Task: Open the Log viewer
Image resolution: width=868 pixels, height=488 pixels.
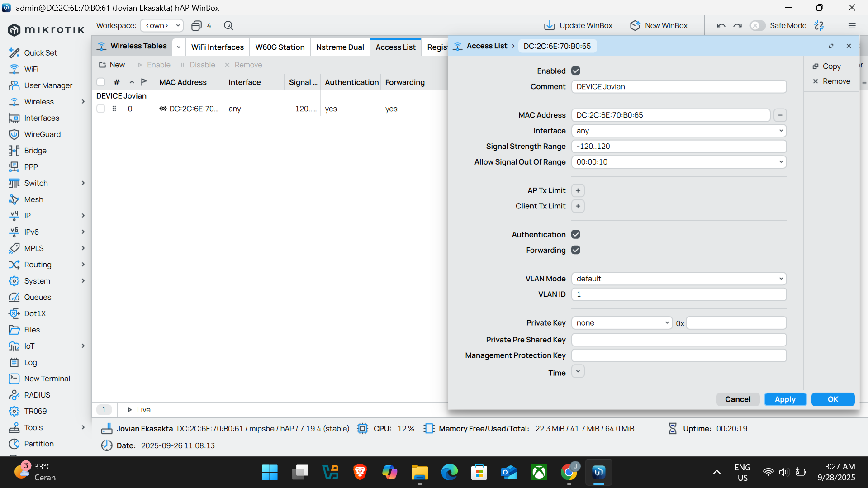Action: point(30,362)
